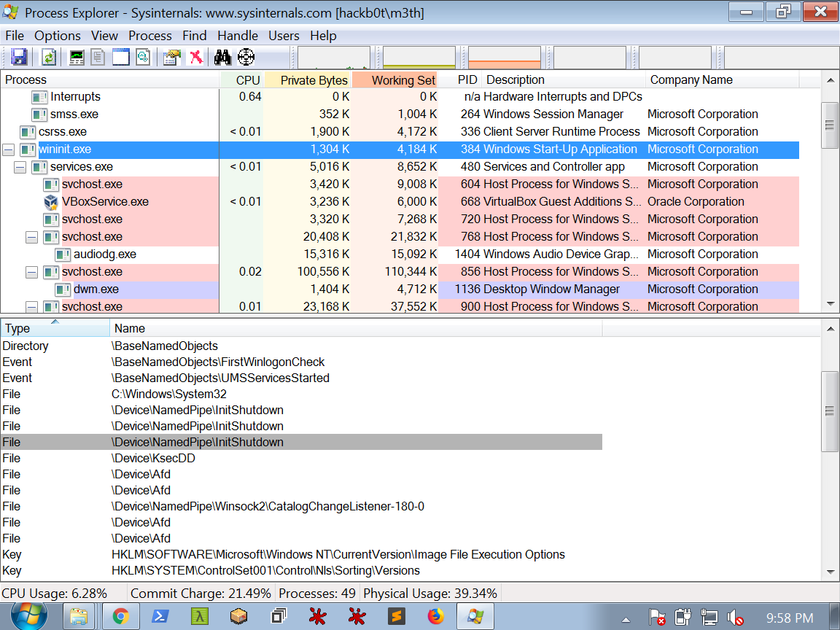Click the Save toolbar icon
Screen dimensions: 840x630
pos(19,58)
